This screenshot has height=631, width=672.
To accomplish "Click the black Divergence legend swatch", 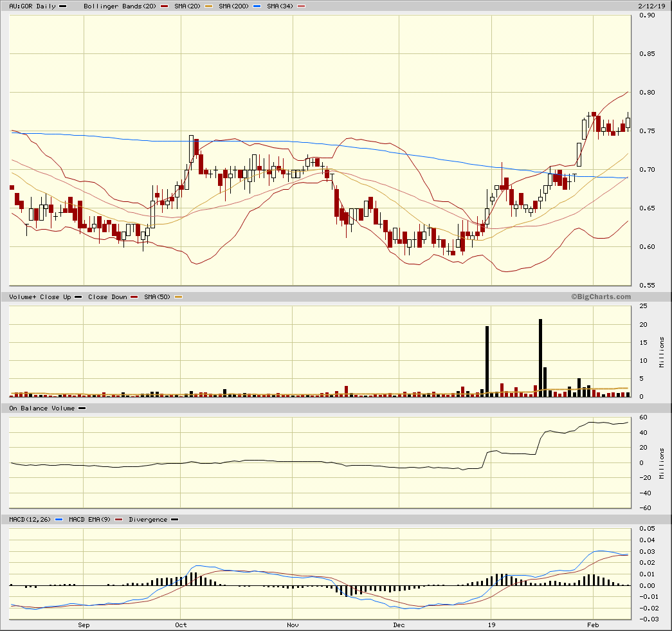I will (x=174, y=520).
